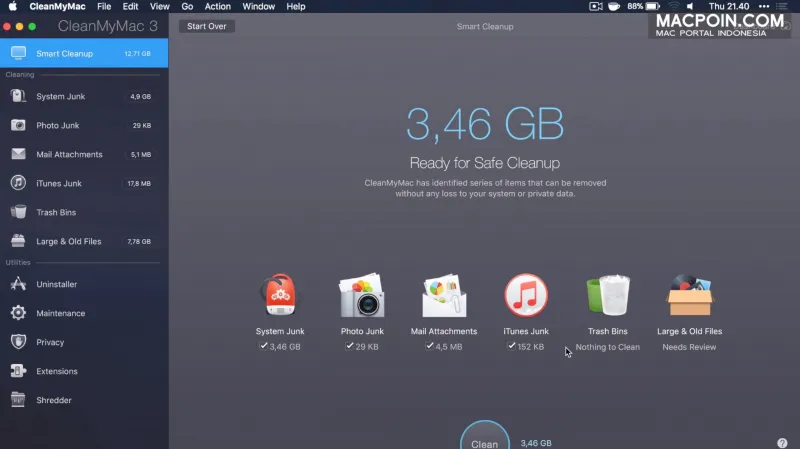Click the large Photo Junk camera icon
800x449 pixels.
click(362, 295)
